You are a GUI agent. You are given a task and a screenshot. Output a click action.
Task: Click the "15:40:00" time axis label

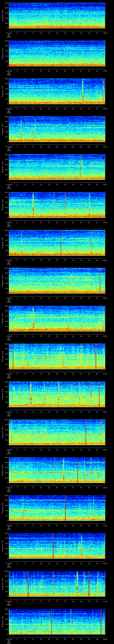click(9, 374)
